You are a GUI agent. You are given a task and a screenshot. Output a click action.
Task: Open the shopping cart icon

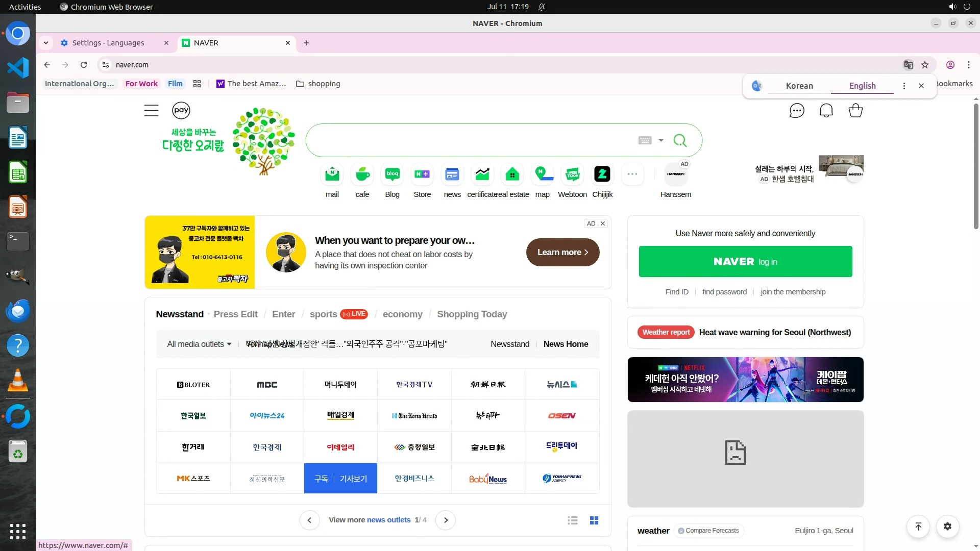(855, 111)
